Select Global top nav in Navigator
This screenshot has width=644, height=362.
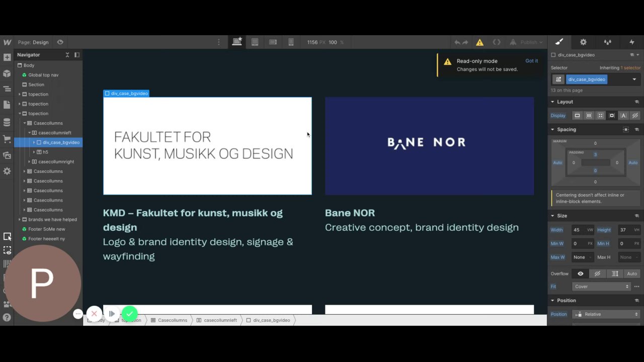coord(43,75)
